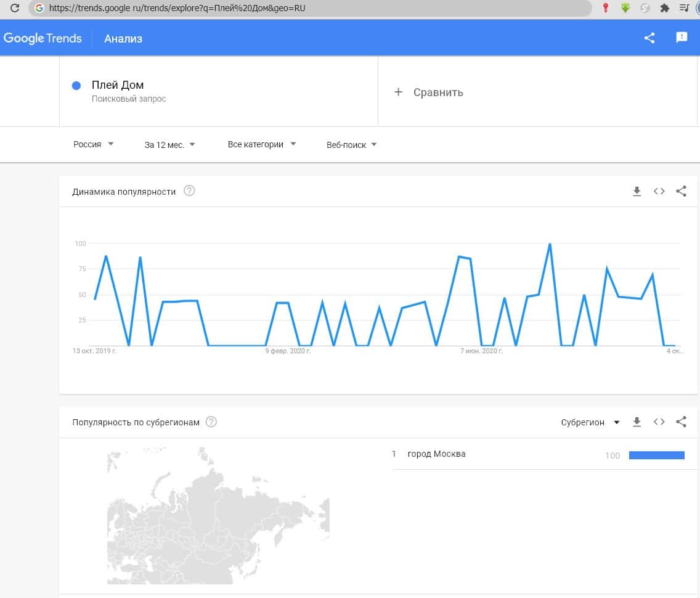This screenshot has width=700, height=598.
Task: Get the embed code for Динамика популярности chart
Action: [x=659, y=191]
